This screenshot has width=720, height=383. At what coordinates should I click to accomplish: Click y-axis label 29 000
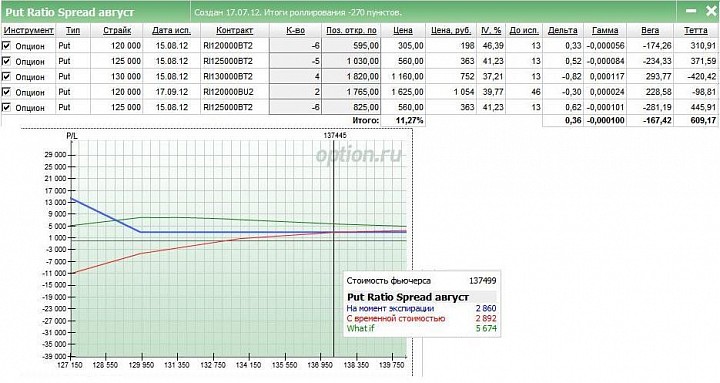[55, 155]
